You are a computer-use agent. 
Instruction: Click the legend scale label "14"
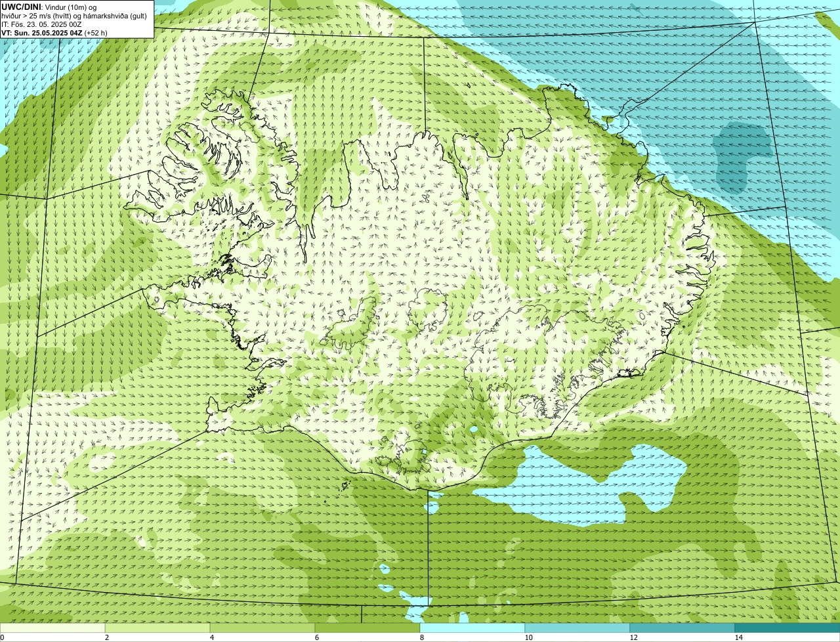click(x=738, y=637)
